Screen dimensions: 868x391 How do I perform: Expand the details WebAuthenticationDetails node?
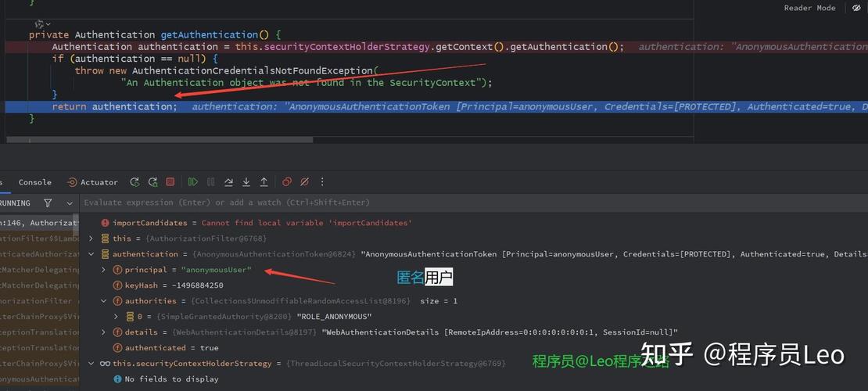pyautogui.click(x=103, y=332)
